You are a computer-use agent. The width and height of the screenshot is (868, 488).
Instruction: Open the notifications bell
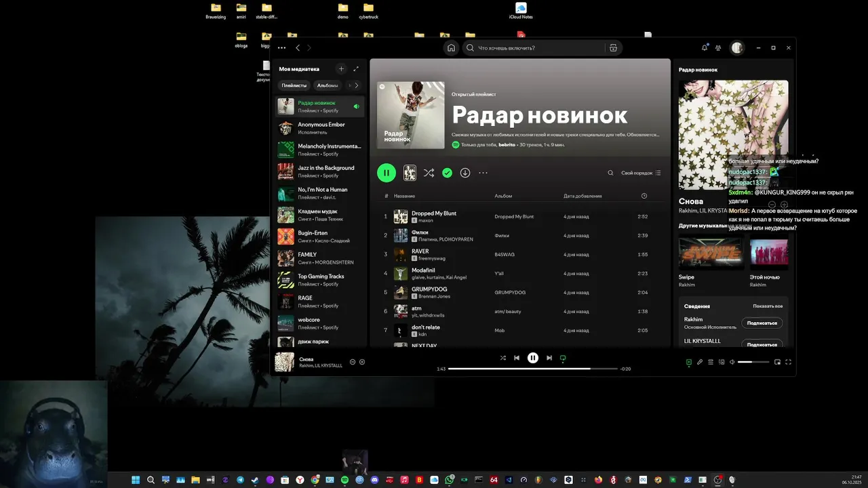(x=705, y=47)
